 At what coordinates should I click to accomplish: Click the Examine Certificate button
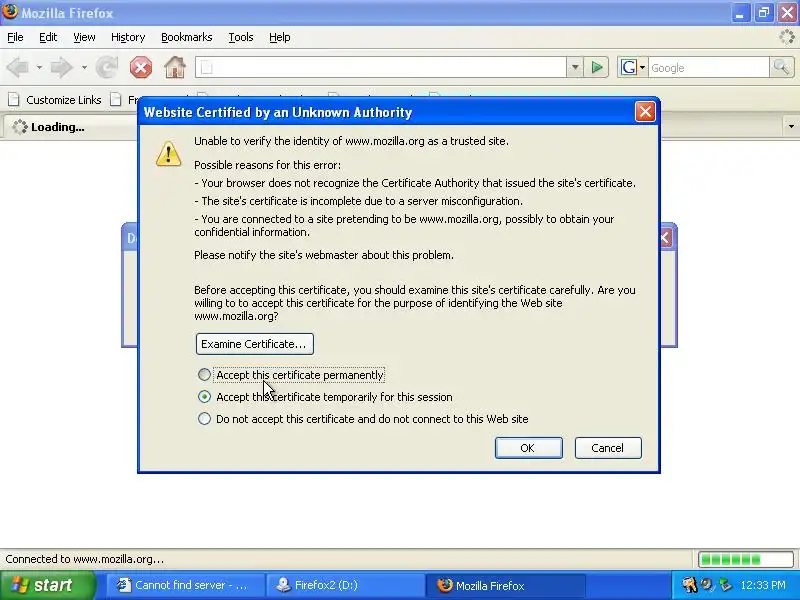coord(255,344)
